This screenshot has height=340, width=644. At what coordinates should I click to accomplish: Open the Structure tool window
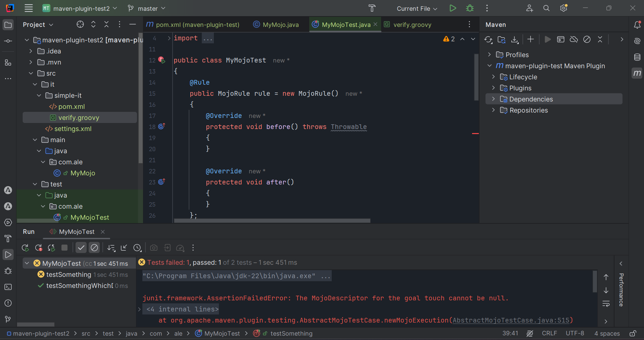point(8,62)
